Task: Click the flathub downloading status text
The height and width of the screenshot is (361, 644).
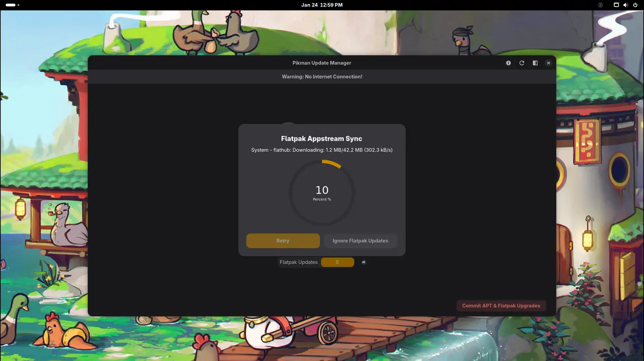Action: 322,150
